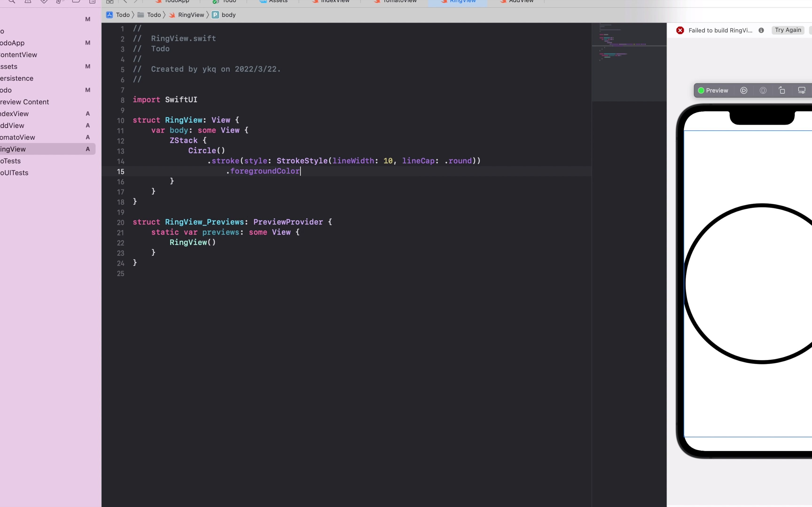Open preview device settings with the device icon

pos(763,91)
